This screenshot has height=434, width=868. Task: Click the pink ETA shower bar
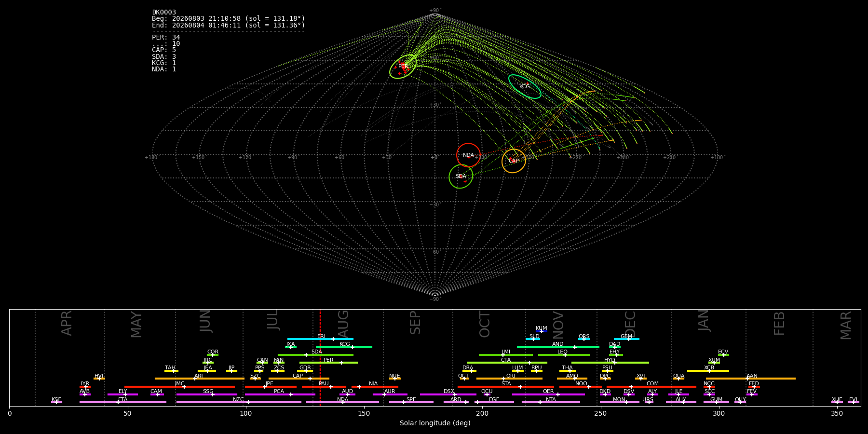123,402
